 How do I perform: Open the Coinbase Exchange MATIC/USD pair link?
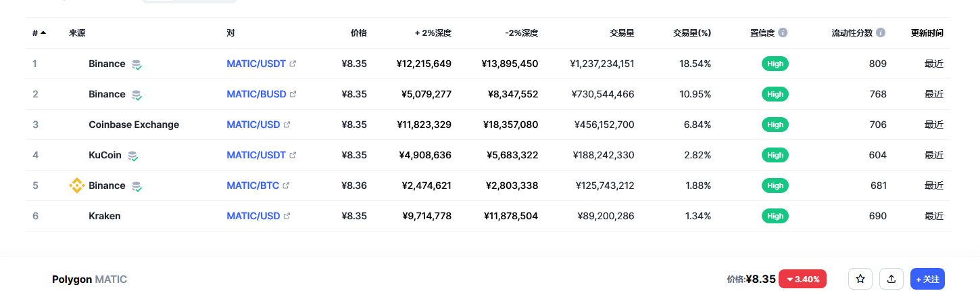(253, 125)
